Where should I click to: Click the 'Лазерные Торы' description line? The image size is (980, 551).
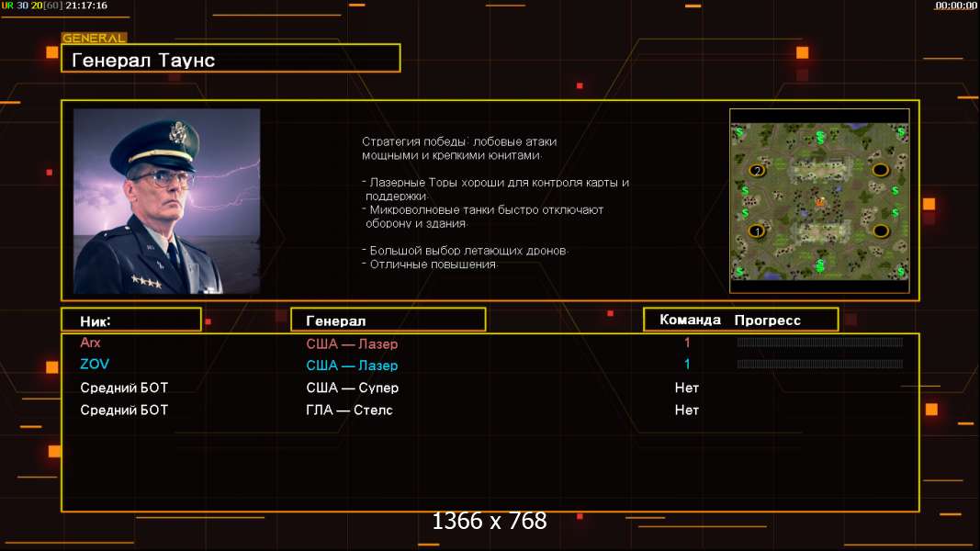click(496, 183)
